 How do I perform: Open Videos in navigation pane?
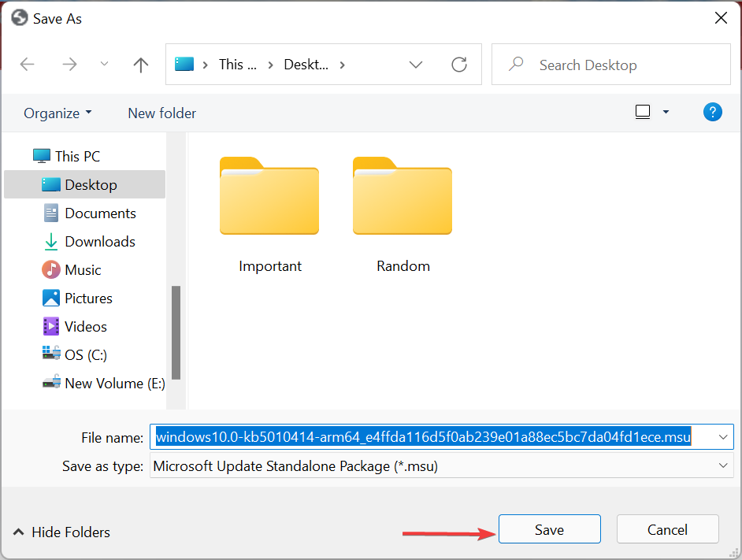[x=84, y=327]
